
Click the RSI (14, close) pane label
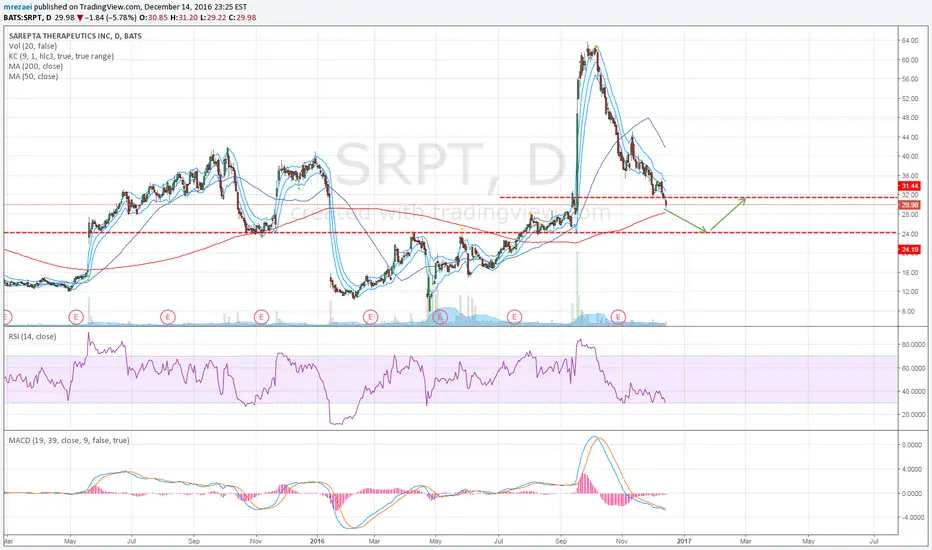tap(33, 337)
